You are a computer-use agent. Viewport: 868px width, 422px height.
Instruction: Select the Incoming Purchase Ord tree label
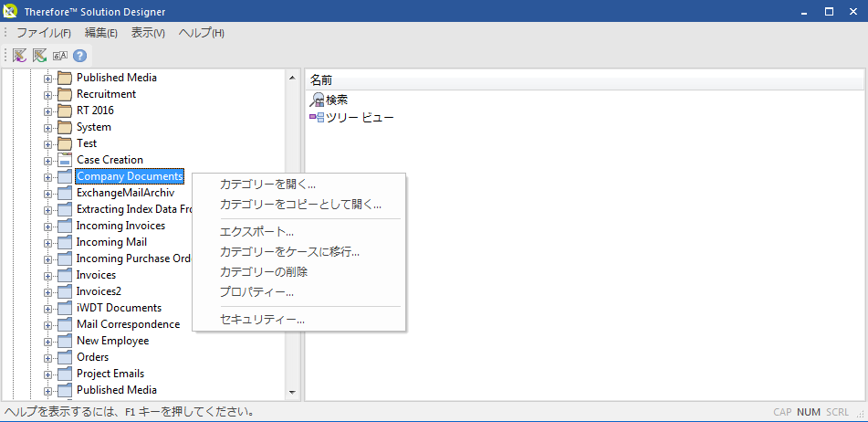click(x=133, y=258)
